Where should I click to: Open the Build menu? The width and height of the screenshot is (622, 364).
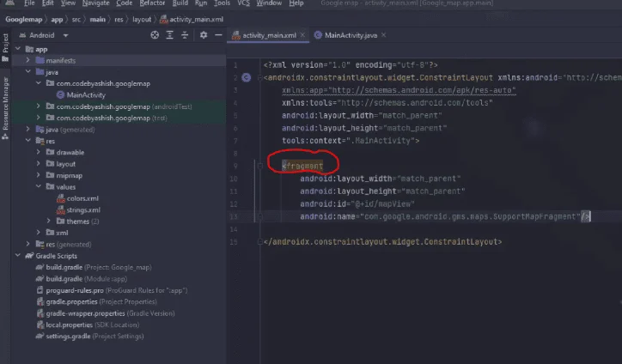point(180,3)
